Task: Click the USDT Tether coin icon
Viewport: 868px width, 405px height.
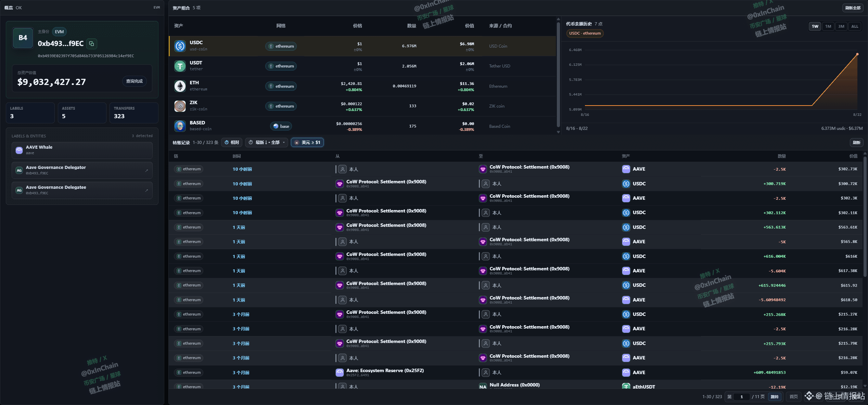Action: click(x=180, y=66)
